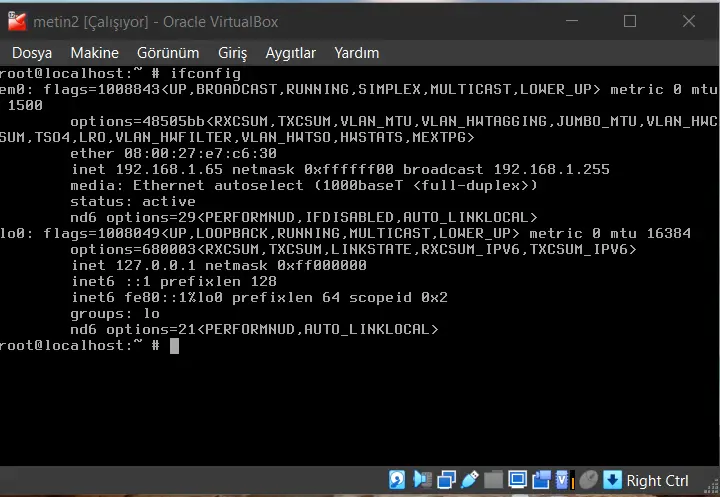The width and height of the screenshot is (720, 497).
Task: Open the Makine menu
Action: pos(95,52)
